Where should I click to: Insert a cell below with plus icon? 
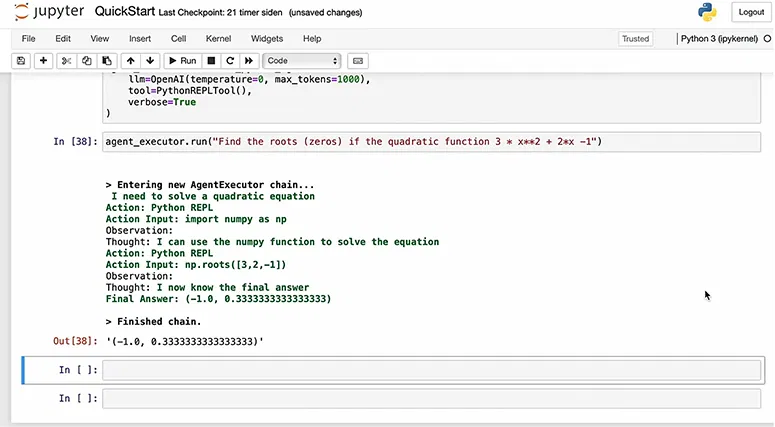click(x=43, y=61)
